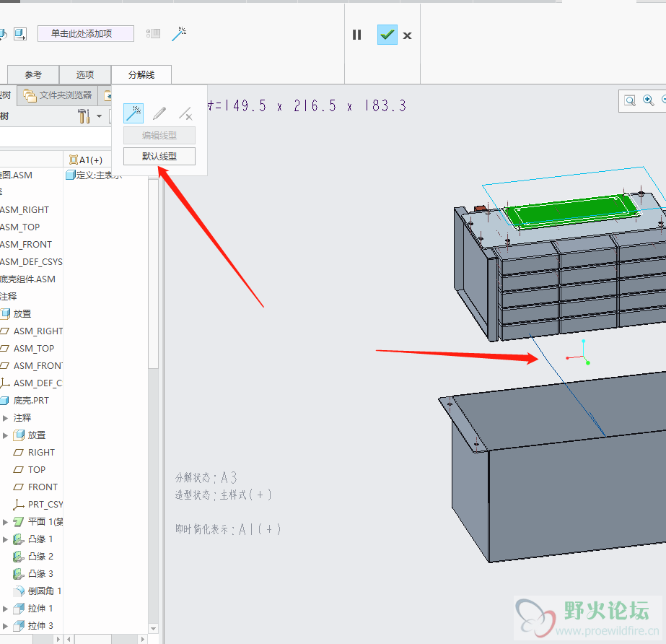Select the FRONT datum plane
The width and height of the screenshot is (666, 644).
point(43,487)
